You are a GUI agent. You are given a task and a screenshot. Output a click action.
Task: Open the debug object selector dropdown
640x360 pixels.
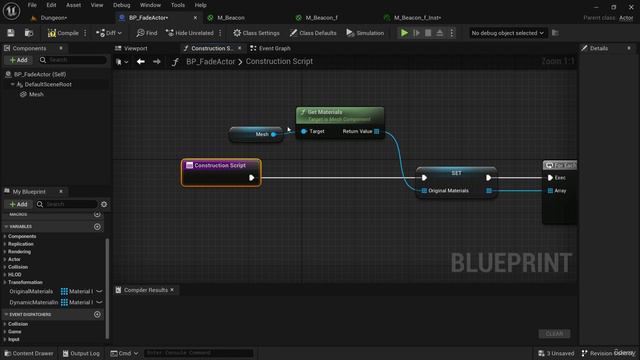tap(507, 33)
